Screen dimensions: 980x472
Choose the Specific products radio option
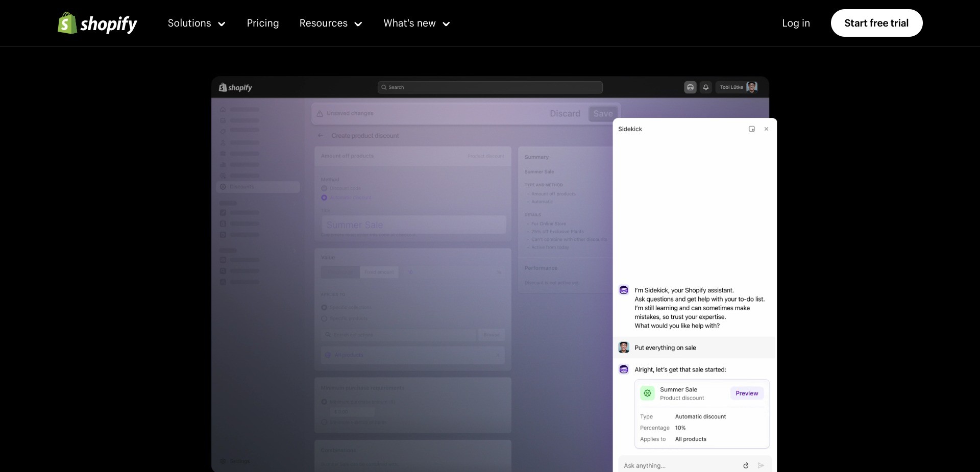point(324,318)
